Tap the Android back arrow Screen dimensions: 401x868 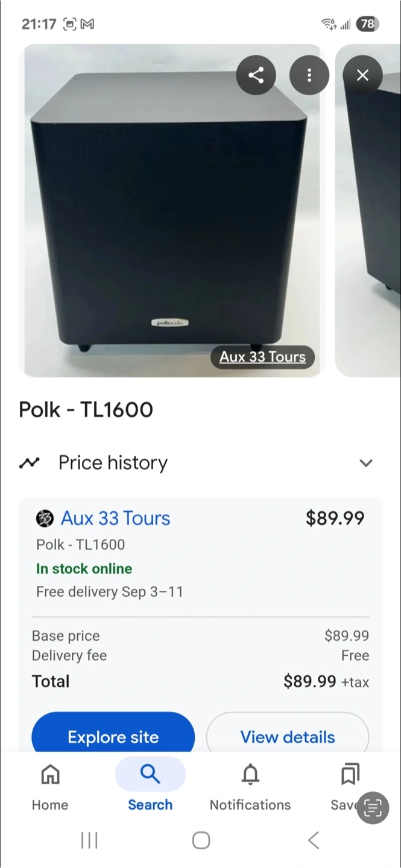(x=313, y=840)
